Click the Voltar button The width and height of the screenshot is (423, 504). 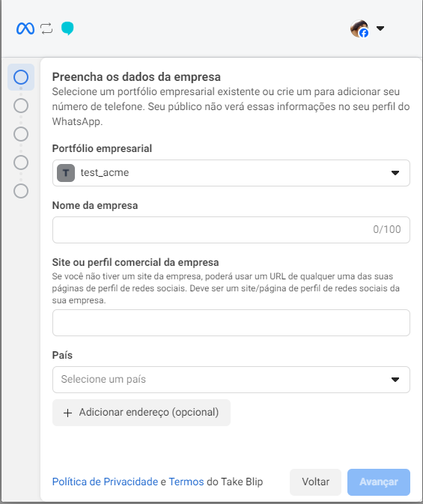pyautogui.click(x=315, y=482)
